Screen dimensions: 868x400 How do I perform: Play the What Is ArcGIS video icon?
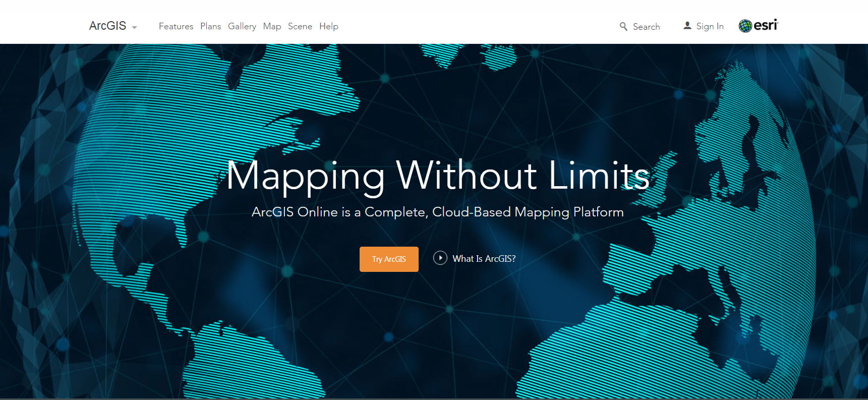point(440,258)
